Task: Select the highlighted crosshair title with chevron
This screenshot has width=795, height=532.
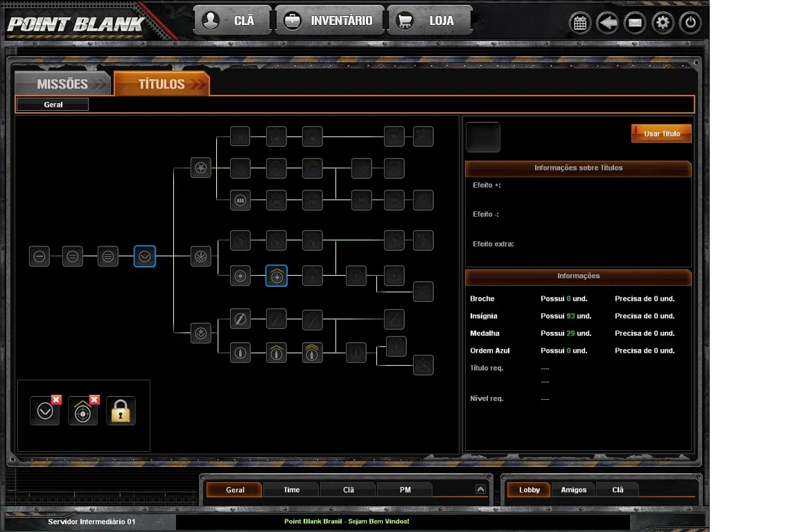Action: (x=277, y=276)
